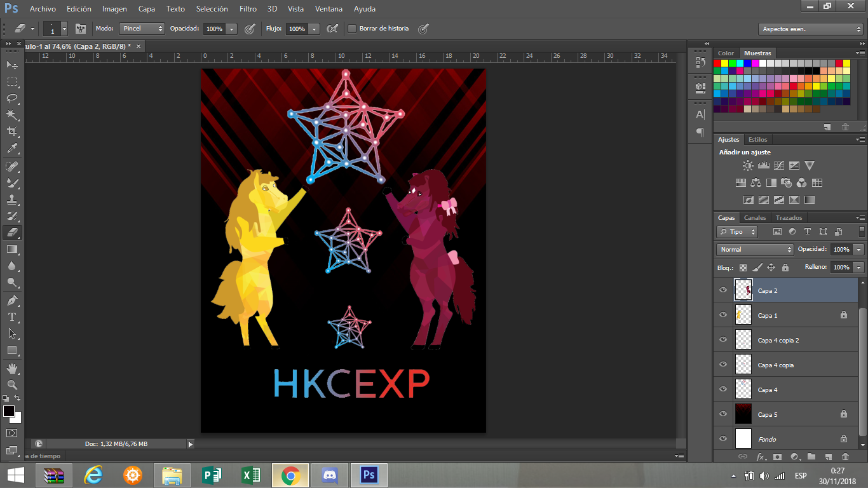Image resolution: width=868 pixels, height=488 pixels.
Task: Select the Gradient tool
Action: (x=11, y=249)
